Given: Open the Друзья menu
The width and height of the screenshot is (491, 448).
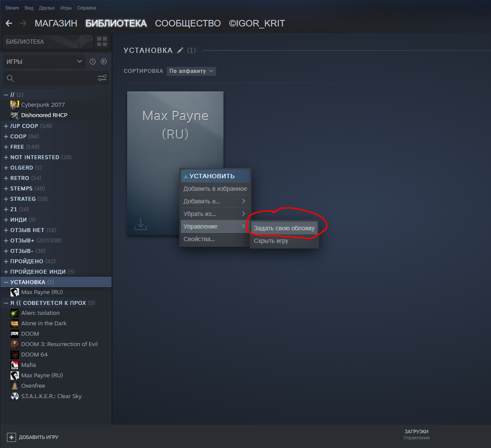Looking at the screenshot, I should click(x=46, y=8).
